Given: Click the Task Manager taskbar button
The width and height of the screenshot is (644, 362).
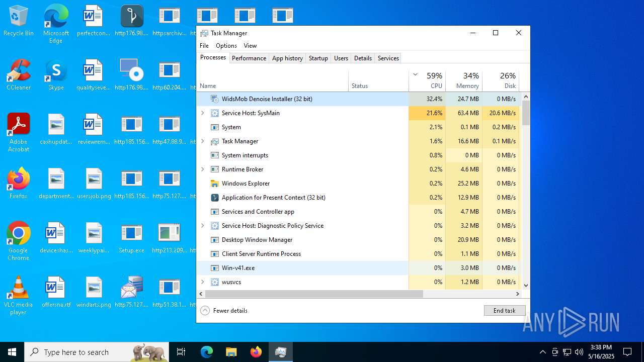Looking at the screenshot, I should [x=280, y=352].
